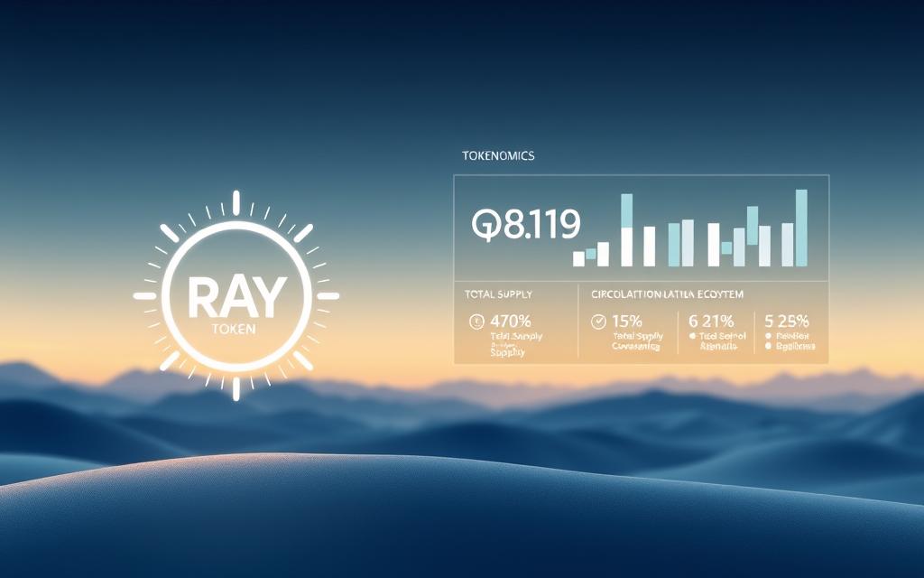Click the small floating teal square in chart
Image resolution: width=924 pixels, height=578 pixels.
(x=726, y=247)
